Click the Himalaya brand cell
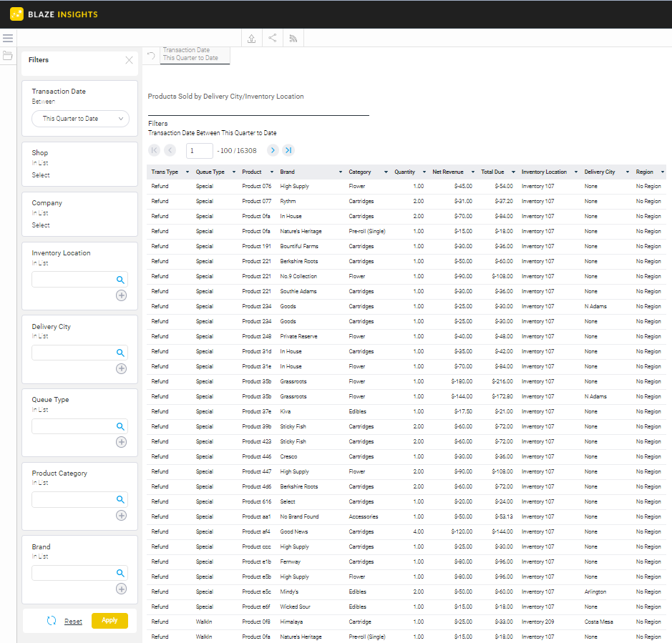 pyautogui.click(x=291, y=622)
